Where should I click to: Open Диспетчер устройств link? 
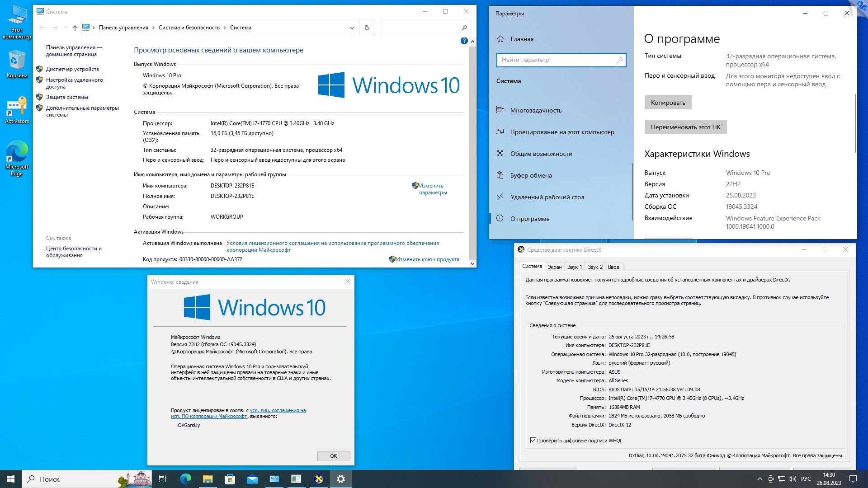click(72, 69)
